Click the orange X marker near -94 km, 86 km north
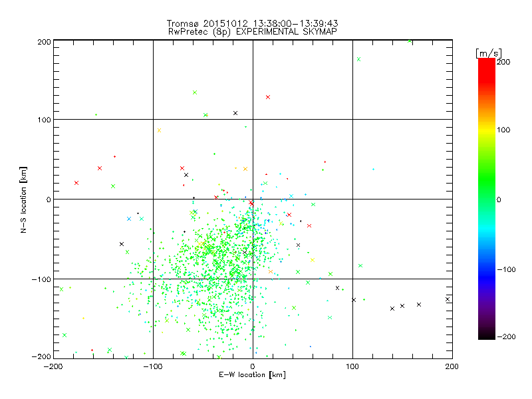The image size is (532, 399). [x=159, y=130]
